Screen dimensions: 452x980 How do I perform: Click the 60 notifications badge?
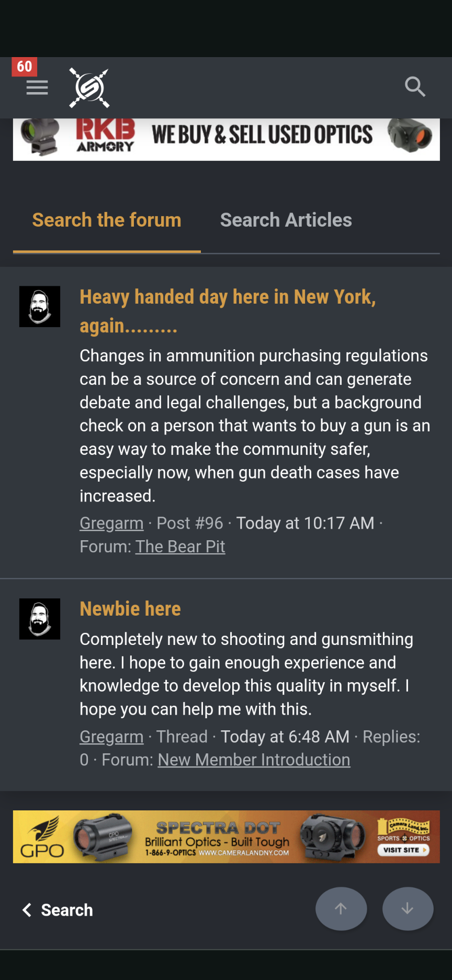(x=24, y=66)
